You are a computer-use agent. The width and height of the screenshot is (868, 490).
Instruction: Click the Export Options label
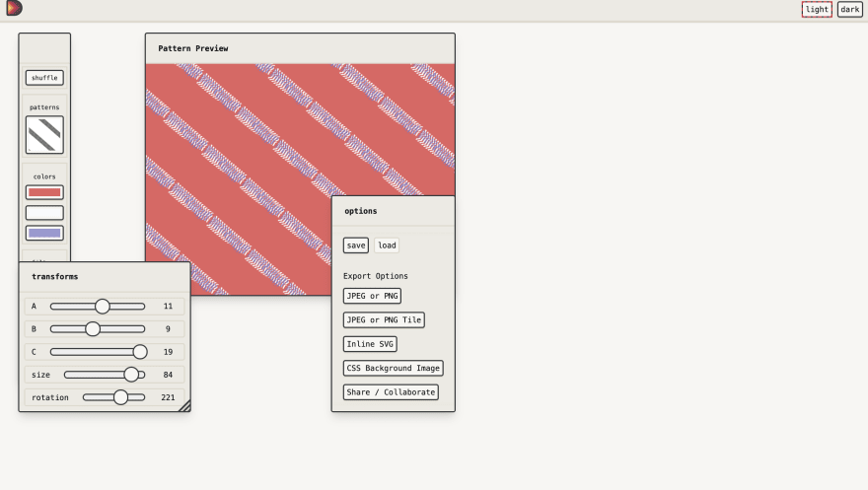point(376,276)
